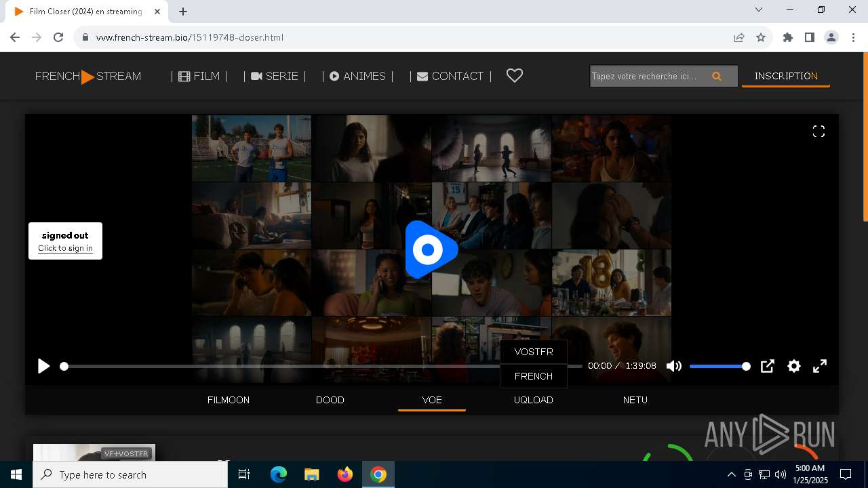Click the top-right expand player icon
Screen dimensions: 868x488
click(818, 131)
